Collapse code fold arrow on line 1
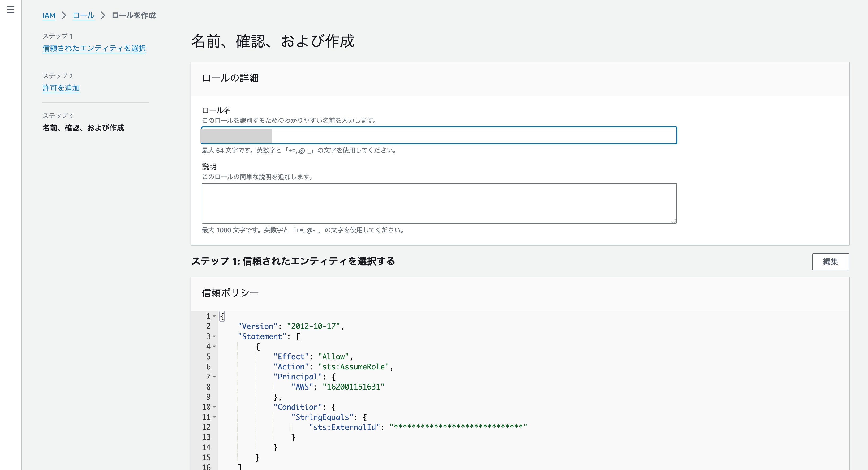Viewport: 868px width, 470px height. tap(214, 316)
